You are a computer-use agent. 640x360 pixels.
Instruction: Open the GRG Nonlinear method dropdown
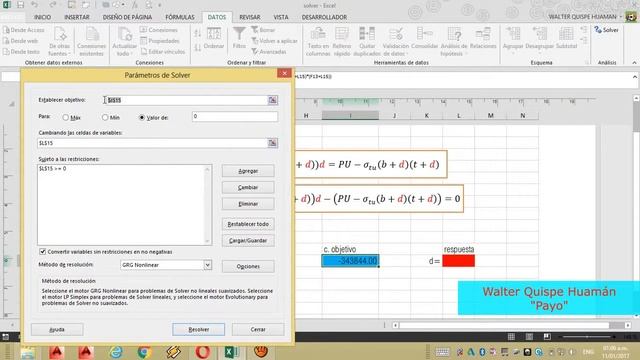(208, 265)
